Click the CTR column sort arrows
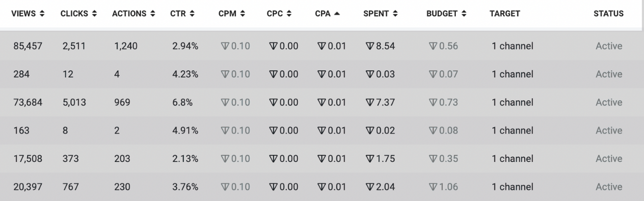The image size is (644, 201). pos(192,14)
